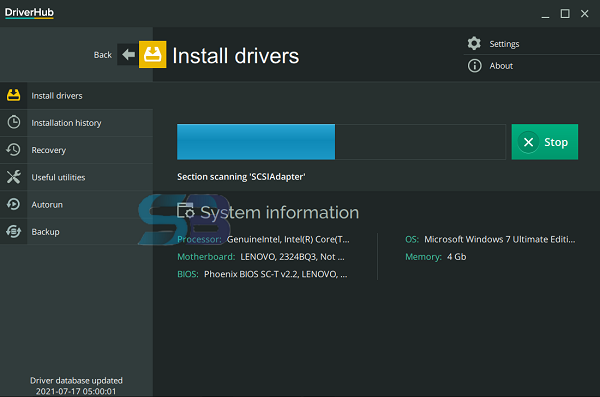Screen dimensions: 600x397
Task: Click the Processor value 'GenuineIntel, Intel(R) Core'
Action: (288, 239)
